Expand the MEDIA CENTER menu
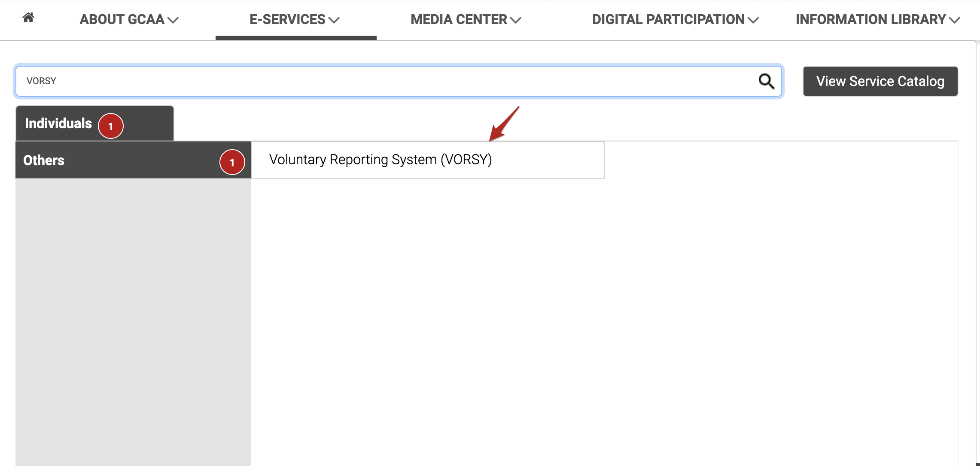The image size is (980, 466). click(x=466, y=19)
